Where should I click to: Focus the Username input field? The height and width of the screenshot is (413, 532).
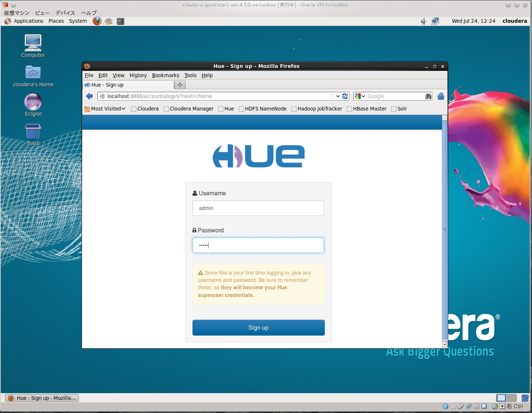click(258, 208)
